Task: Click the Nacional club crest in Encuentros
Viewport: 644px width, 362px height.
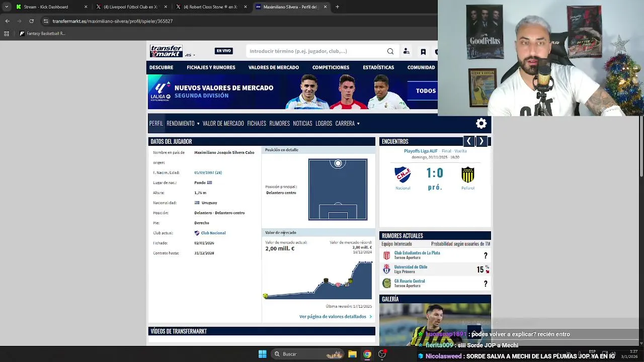Action: (x=403, y=174)
